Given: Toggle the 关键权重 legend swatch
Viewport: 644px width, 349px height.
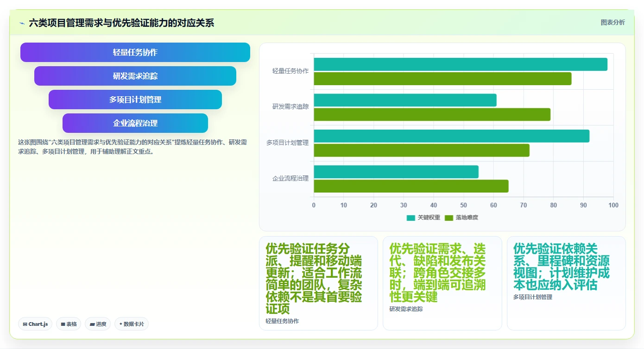Looking at the screenshot, I should (411, 218).
